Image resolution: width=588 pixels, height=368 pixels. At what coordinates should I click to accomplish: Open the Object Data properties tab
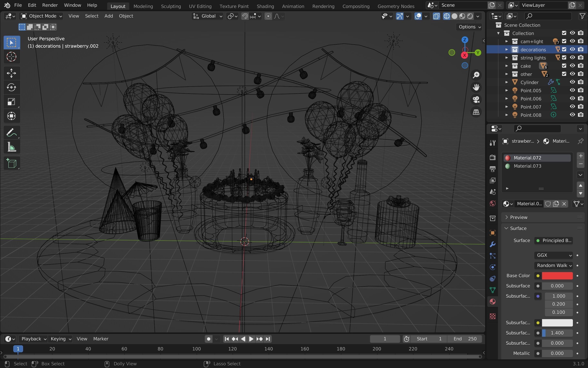point(492,290)
